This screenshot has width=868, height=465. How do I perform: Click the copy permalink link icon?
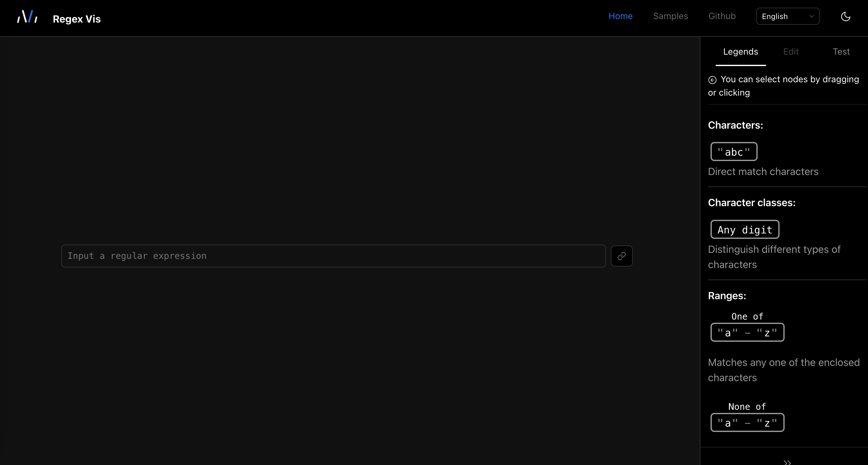[x=621, y=256]
